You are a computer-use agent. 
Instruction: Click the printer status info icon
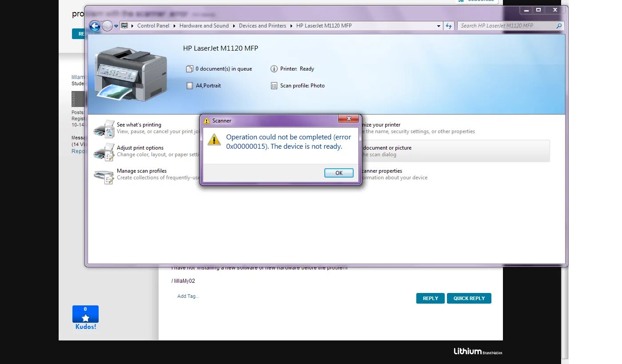pyautogui.click(x=274, y=69)
